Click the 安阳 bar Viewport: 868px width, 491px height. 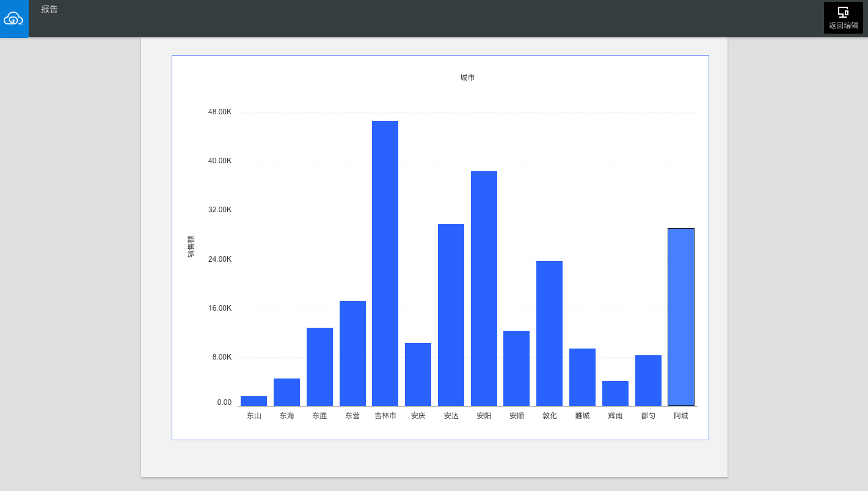484,289
